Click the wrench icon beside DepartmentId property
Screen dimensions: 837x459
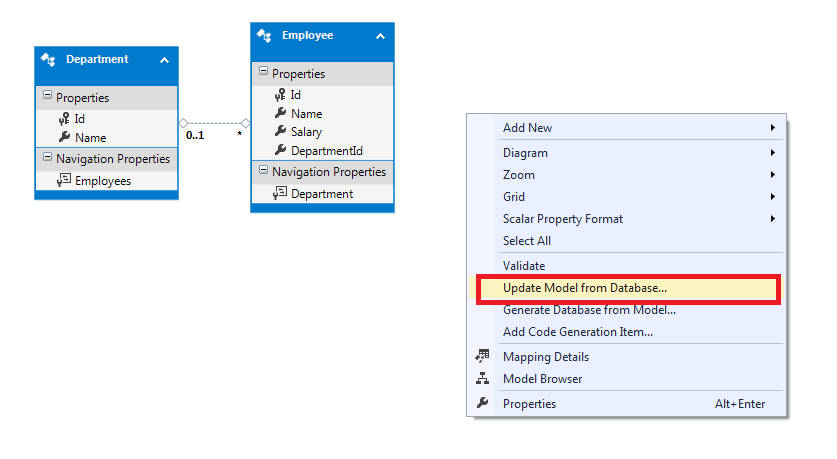coord(281,151)
